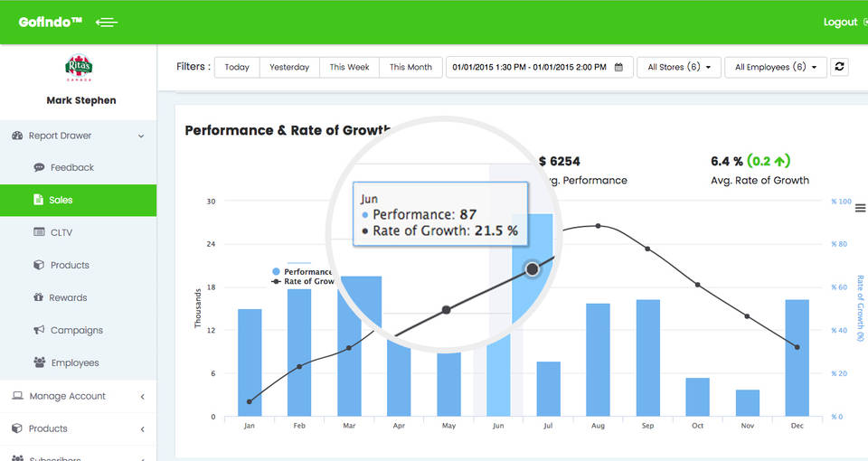Screen dimensions: 868x461
Task: Click the date range input field
Action: (x=530, y=67)
